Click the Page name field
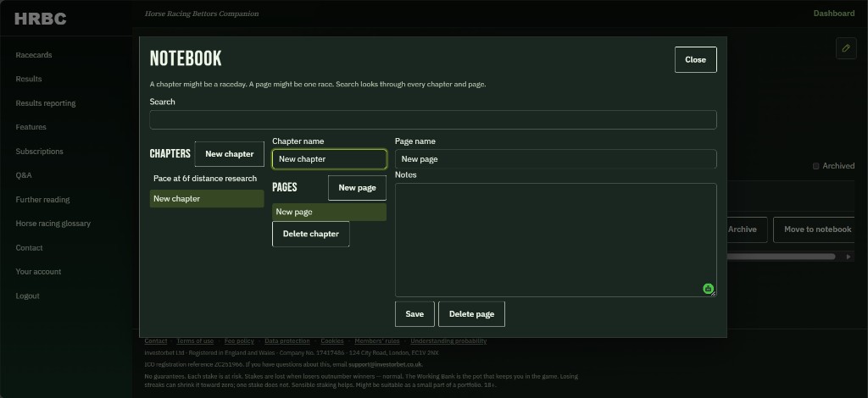This screenshot has height=398, width=868. pos(556,159)
